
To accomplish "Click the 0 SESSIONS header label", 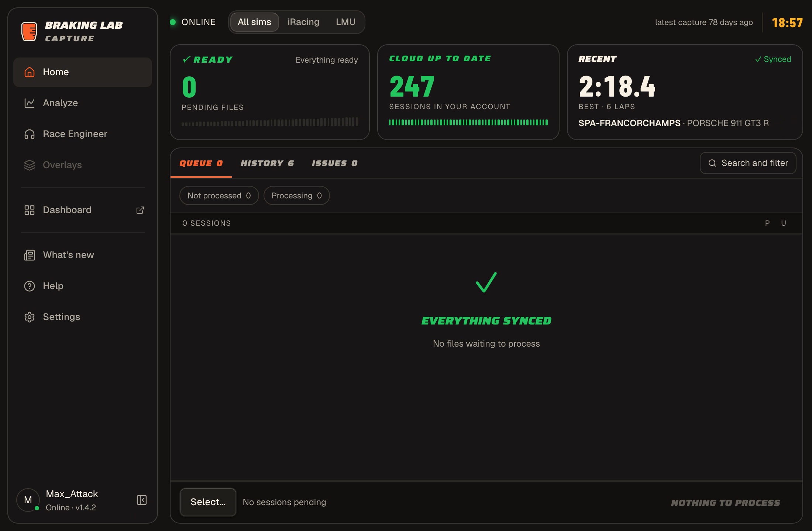I will pos(207,223).
